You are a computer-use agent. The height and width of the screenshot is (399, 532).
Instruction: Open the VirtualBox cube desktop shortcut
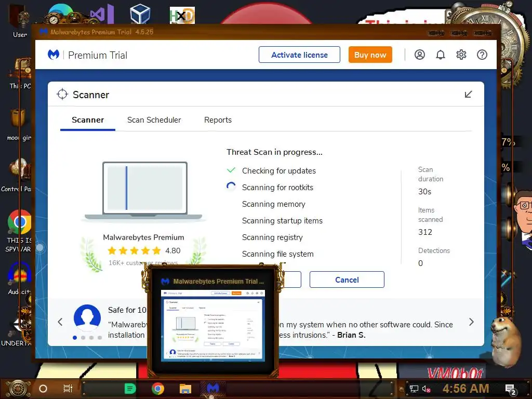(x=140, y=14)
